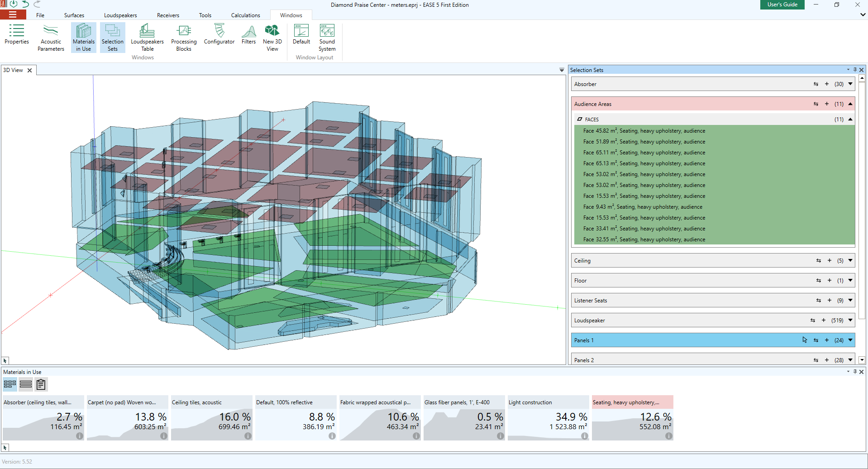Open the Surfaces ribbon tab
Image resolution: width=868 pixels, height=469 pixels.
coord(74,15)
